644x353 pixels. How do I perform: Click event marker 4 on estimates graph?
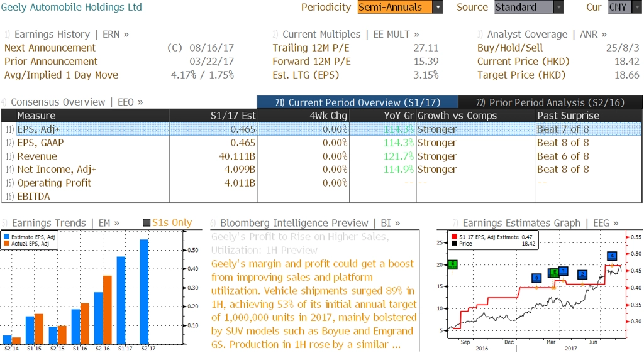tap(613, 256)
